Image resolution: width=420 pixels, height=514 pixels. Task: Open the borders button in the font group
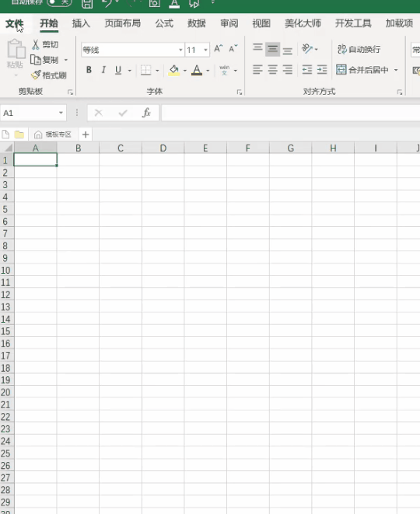pos(146,70)
